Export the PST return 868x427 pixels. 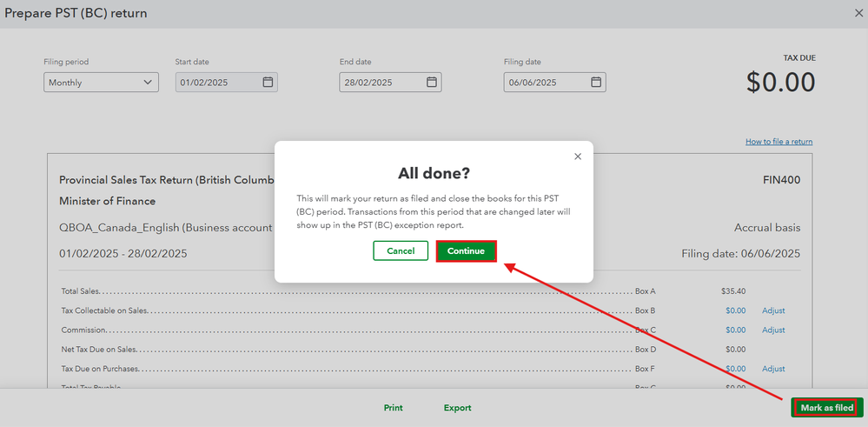(x=457, y=408)
